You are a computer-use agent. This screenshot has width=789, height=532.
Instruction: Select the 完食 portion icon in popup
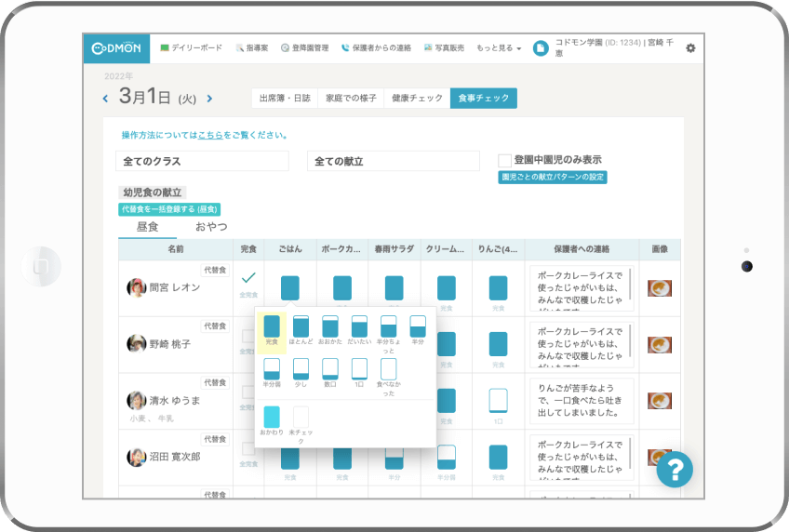[x=272, y=326]
